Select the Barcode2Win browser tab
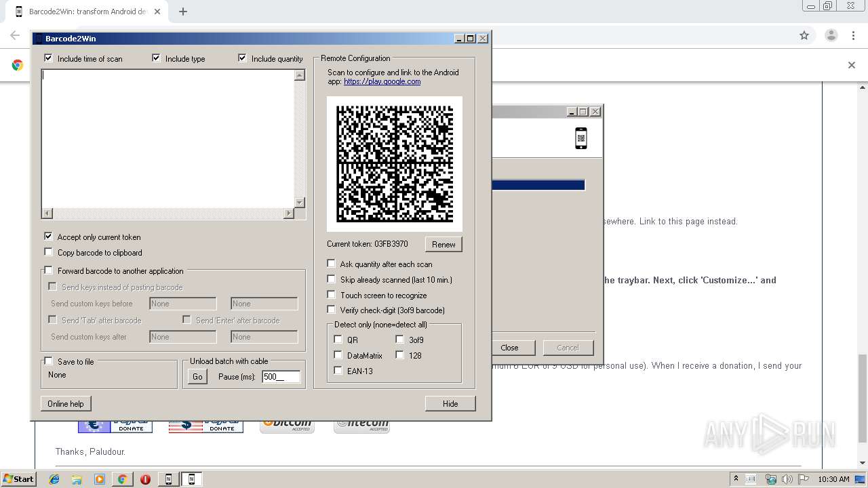 coord(88,12)
